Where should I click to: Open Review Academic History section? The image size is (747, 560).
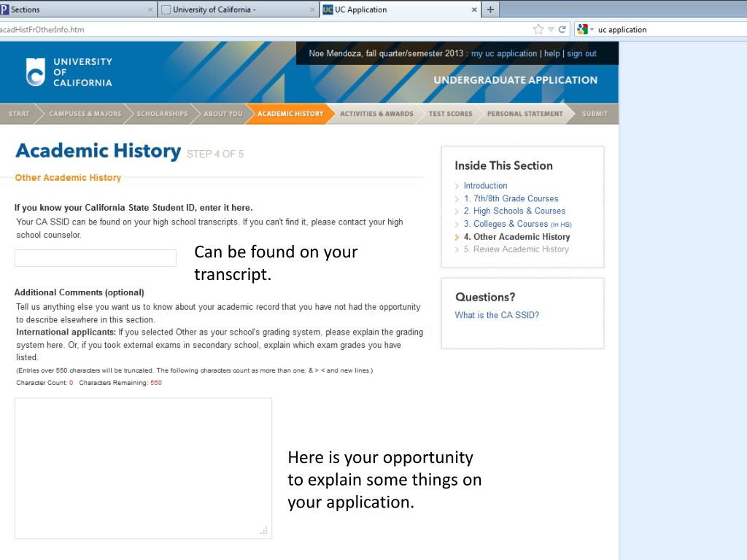(x=516, y=249)
